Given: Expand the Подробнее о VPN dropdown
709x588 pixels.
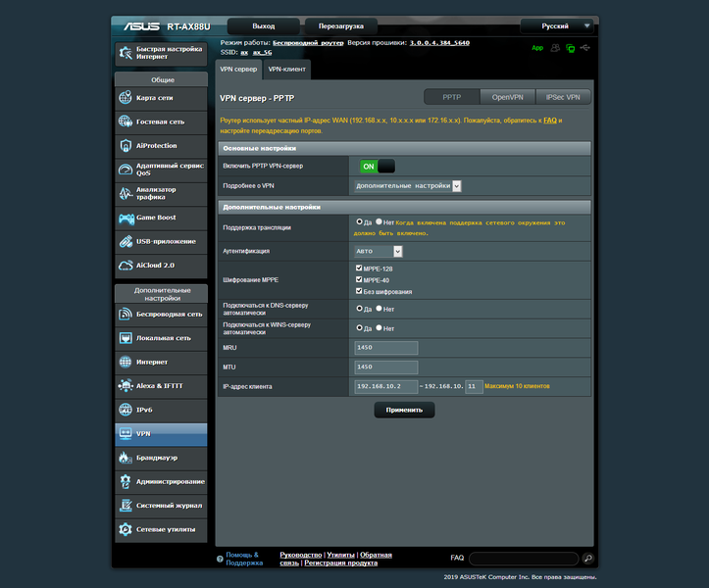Looking at the screenshot, I should coord(407,186).
